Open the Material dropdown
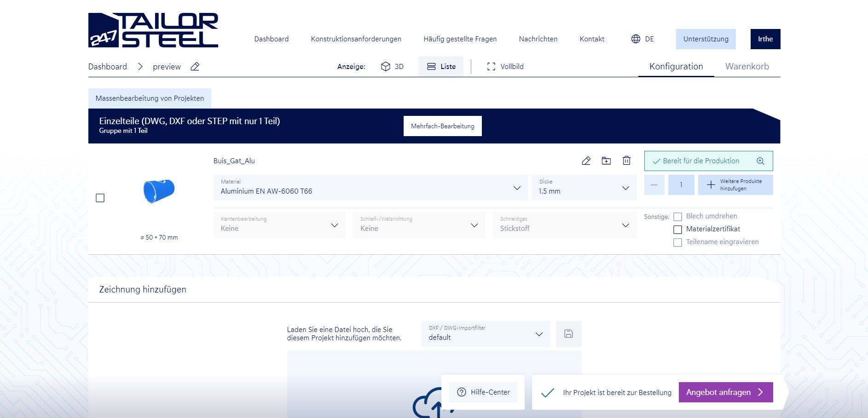868x418 pixels. [370, 188]
